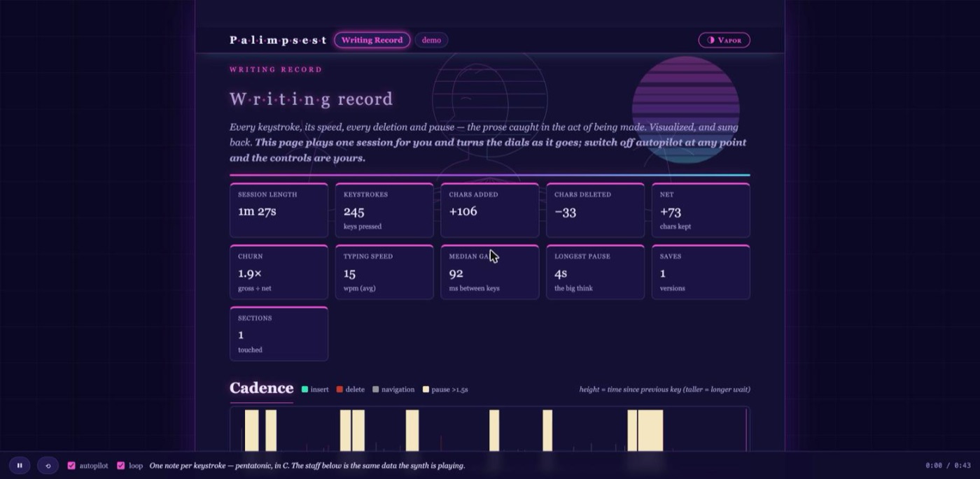The width and height of the screenshot is (980, 479).
Task: Click the Cadence section heading
Action: click(x=261, y=388)
